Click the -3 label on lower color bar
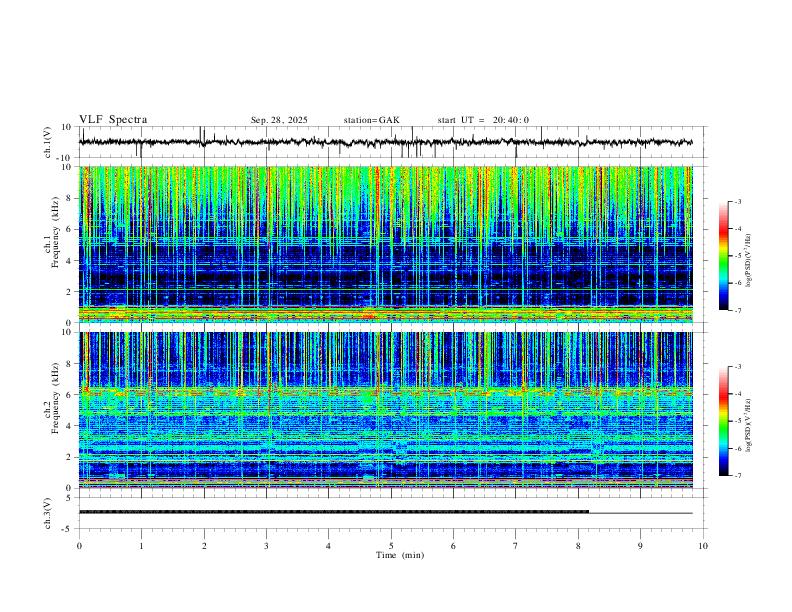The height and width of the screenshot is (612, 792). [738, 366]
